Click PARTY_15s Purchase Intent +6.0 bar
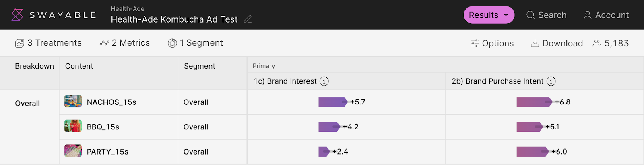Screen dimensions: 644x165 pyautogui.click(x=533, y=152)
